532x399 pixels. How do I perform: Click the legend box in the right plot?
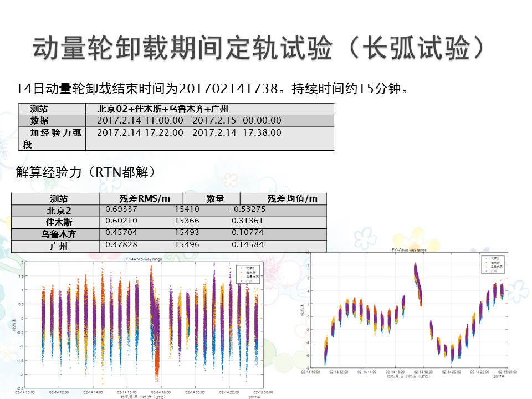493,265
